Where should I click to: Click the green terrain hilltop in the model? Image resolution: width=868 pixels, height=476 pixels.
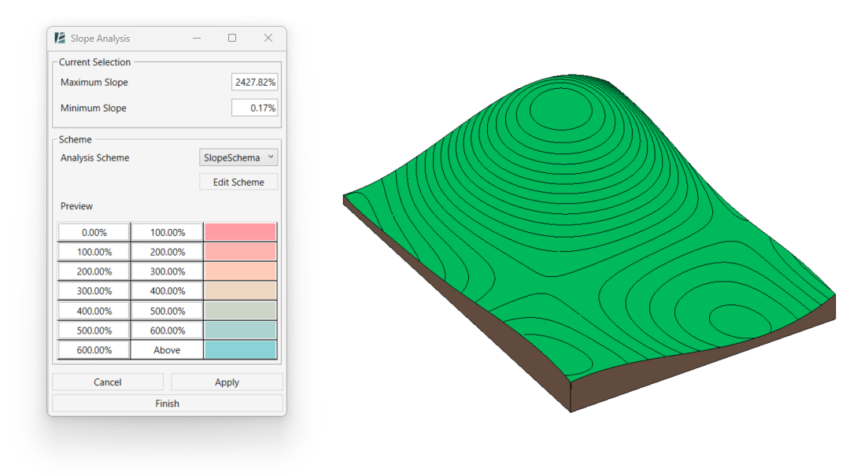tap(560, 109)
